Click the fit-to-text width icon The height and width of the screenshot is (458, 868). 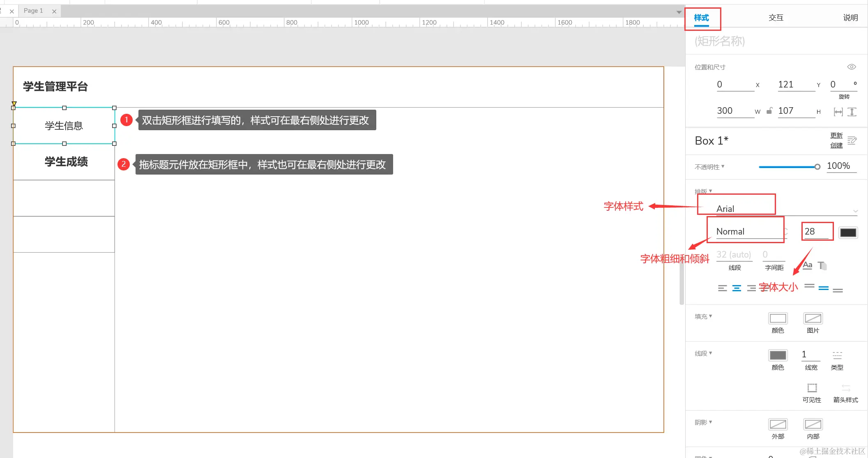click(838, 112)
